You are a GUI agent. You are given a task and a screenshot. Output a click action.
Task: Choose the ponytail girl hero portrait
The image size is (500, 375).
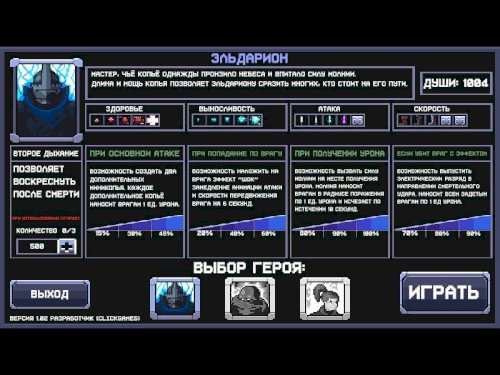[325, 298]
